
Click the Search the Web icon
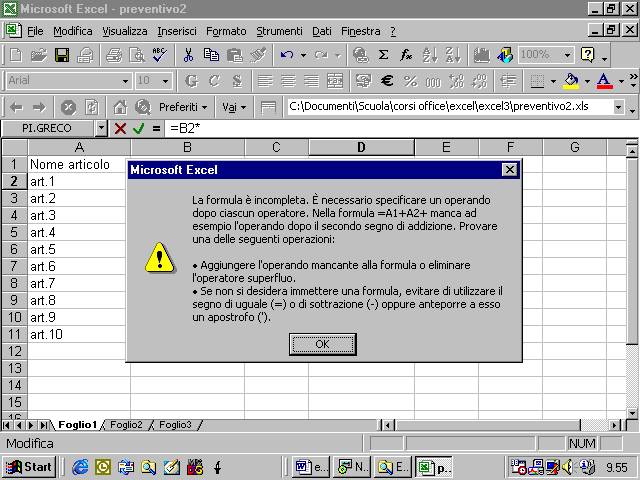click(143, 107)
